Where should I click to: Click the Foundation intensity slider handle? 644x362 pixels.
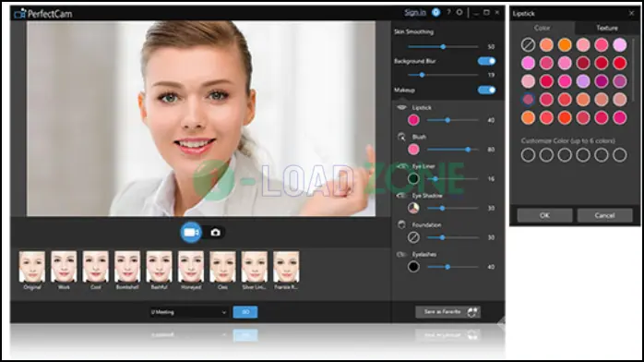coord(442,237)
